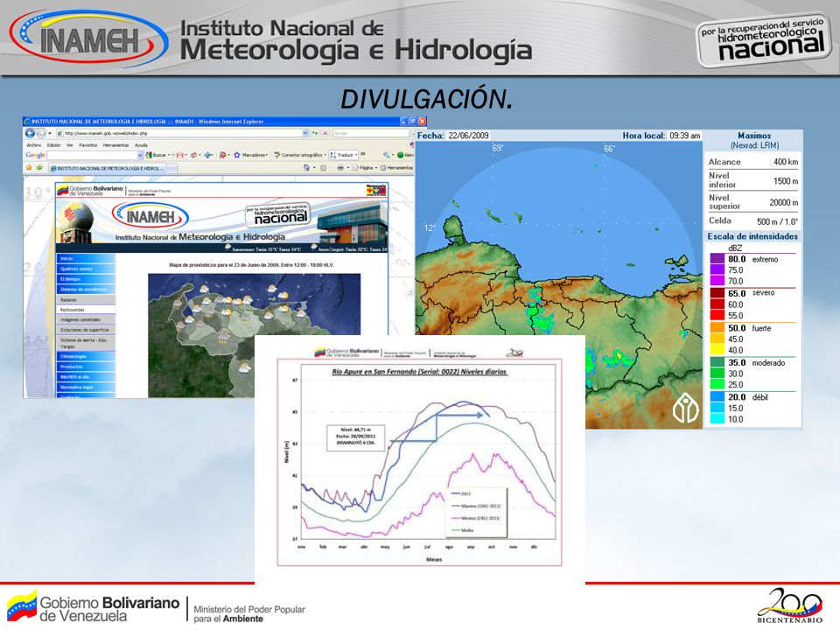Open the Ver menu

pyautogui.click(x=70, y=145)
